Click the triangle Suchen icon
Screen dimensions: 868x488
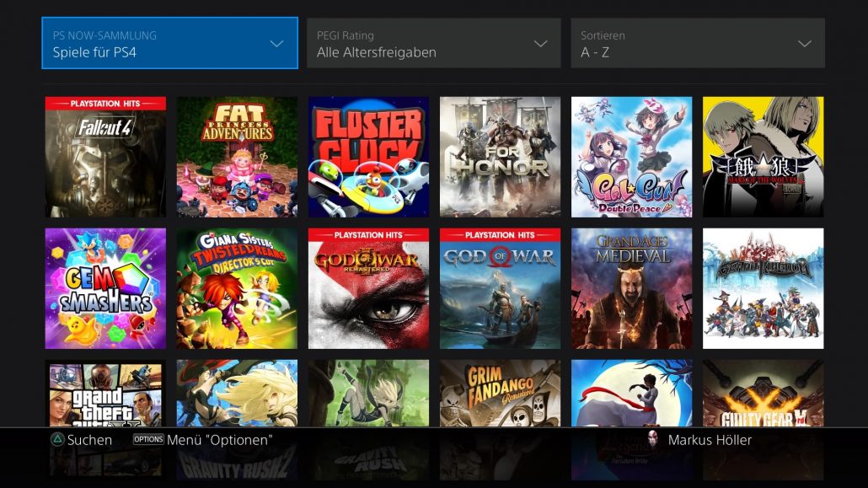57,440
